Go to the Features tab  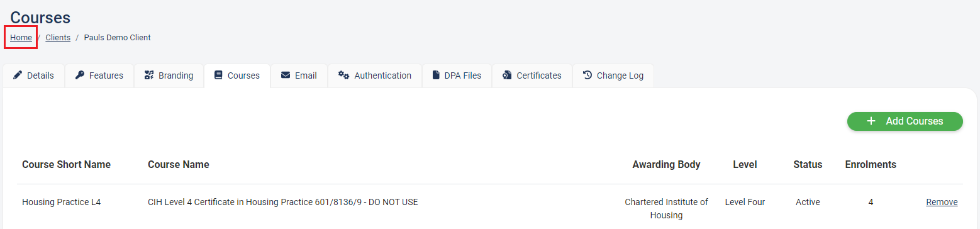[99, 75]
